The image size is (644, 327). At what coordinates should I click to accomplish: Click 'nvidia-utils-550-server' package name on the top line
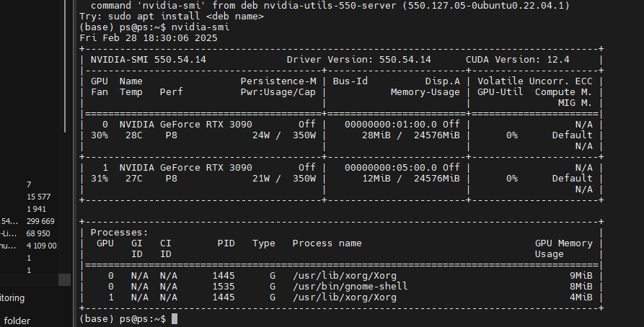pos(330,6)
